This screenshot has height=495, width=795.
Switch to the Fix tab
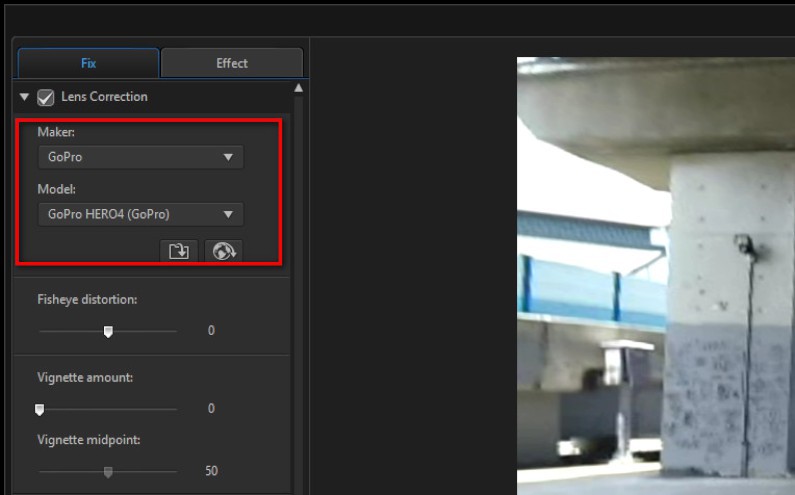tap(88, 63)
